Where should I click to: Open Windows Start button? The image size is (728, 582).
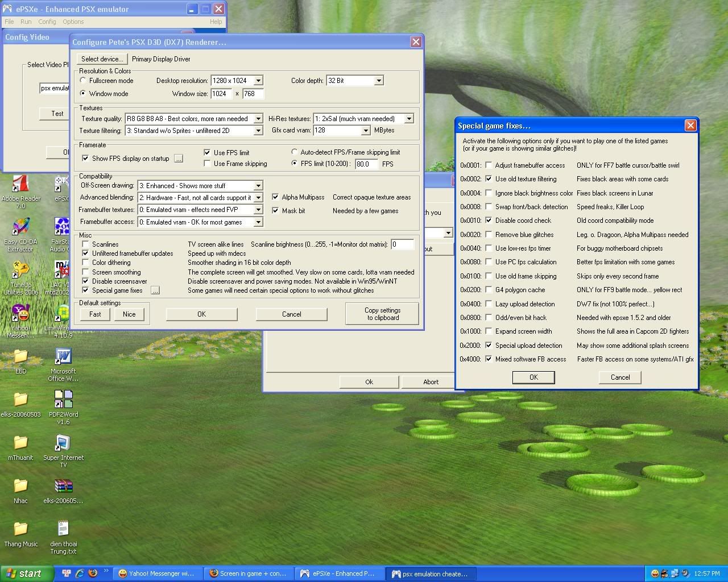[27, 573]
